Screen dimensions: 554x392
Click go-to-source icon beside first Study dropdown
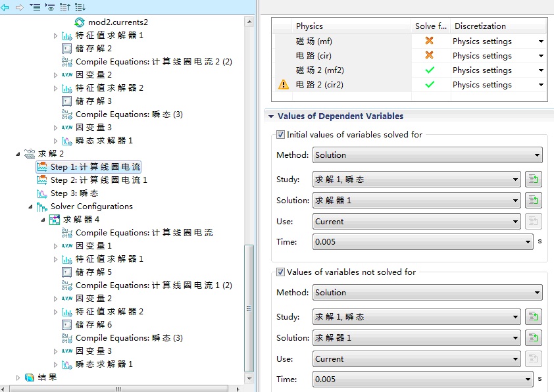533,179
